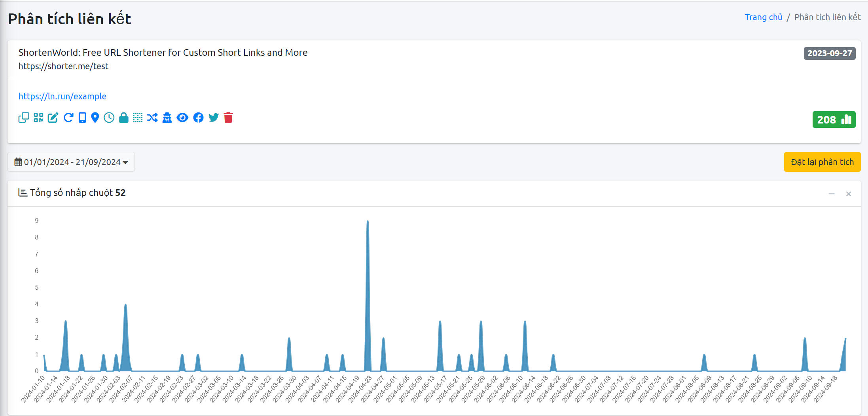
Task: Share link on Facebook
Action: click(198, 118)
